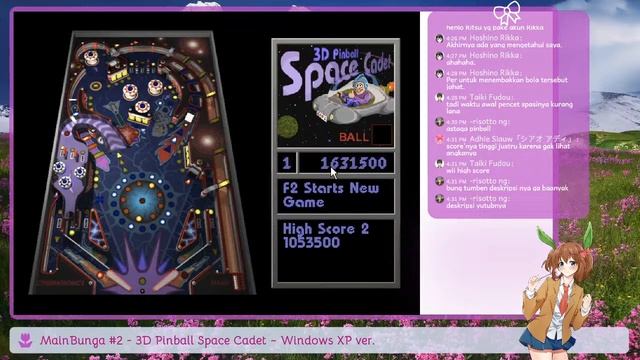Click Taiki Fudou's avatar on the 'wii high score' message
This screenshot has width=640, height=360.
coord(440,164)
